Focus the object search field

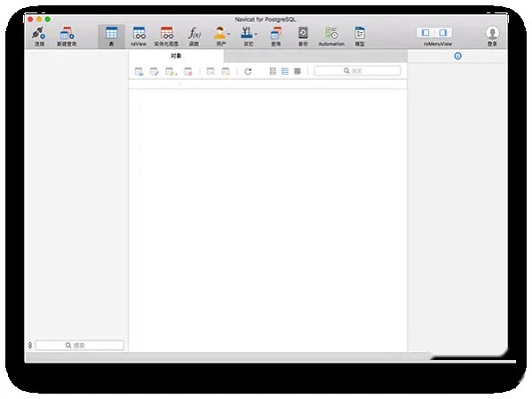pyautogui.click(x=357, y=71)
